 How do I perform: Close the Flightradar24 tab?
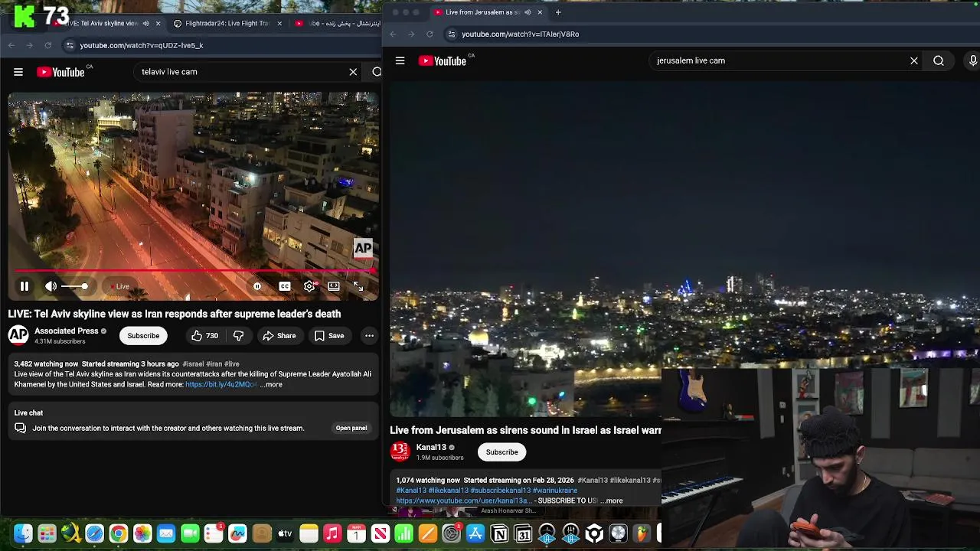[279, 24]
